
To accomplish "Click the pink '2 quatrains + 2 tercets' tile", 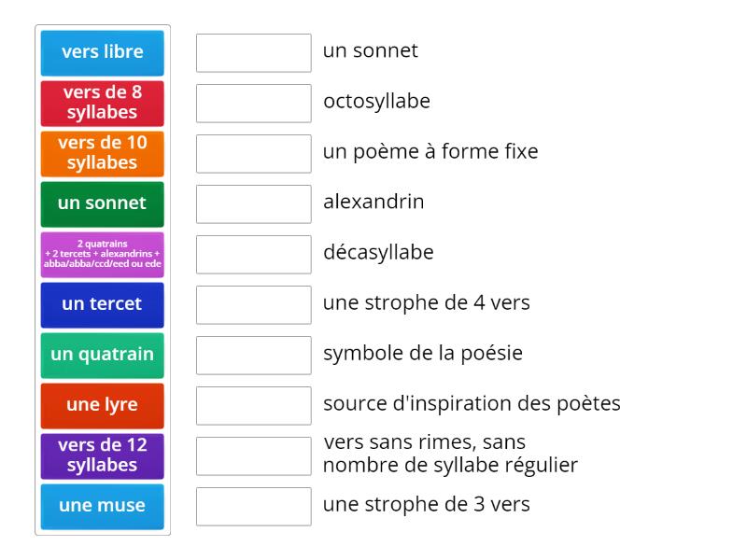I will [102, 254].
